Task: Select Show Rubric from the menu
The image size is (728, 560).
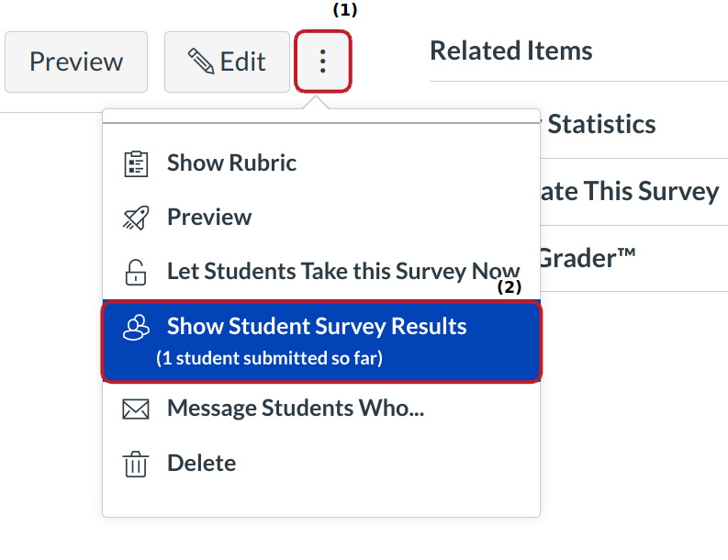Action: point(231,163)
